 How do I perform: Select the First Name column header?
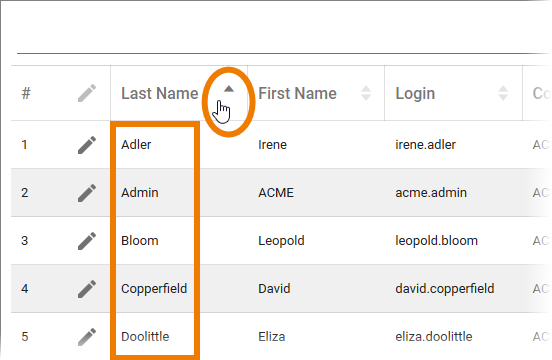click(297, 93)
